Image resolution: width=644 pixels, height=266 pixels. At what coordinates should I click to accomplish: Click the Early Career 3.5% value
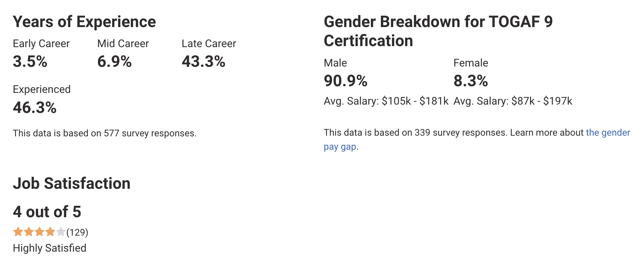[30, 61]
